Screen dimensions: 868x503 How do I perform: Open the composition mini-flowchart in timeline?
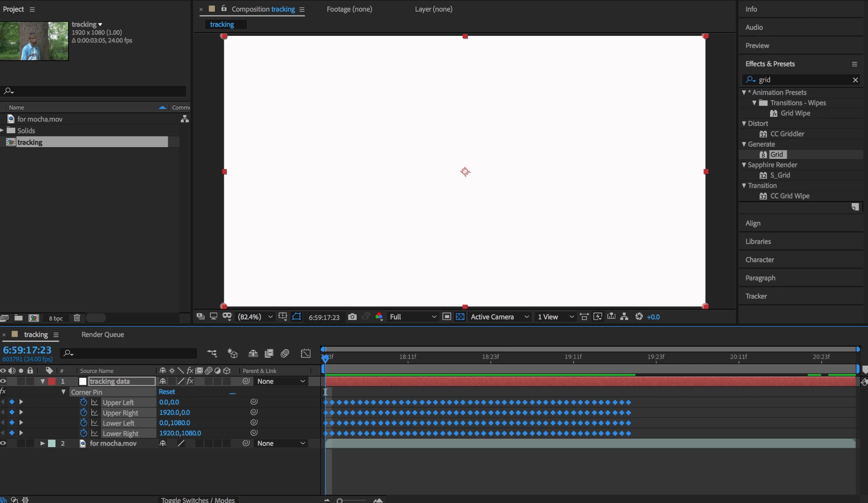pos(212,353)
